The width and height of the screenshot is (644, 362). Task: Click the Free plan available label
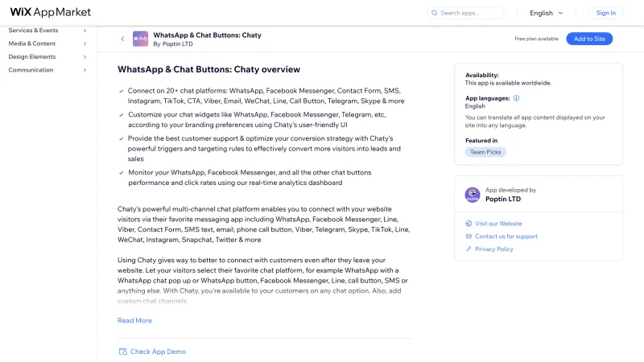tap(536, 39)
